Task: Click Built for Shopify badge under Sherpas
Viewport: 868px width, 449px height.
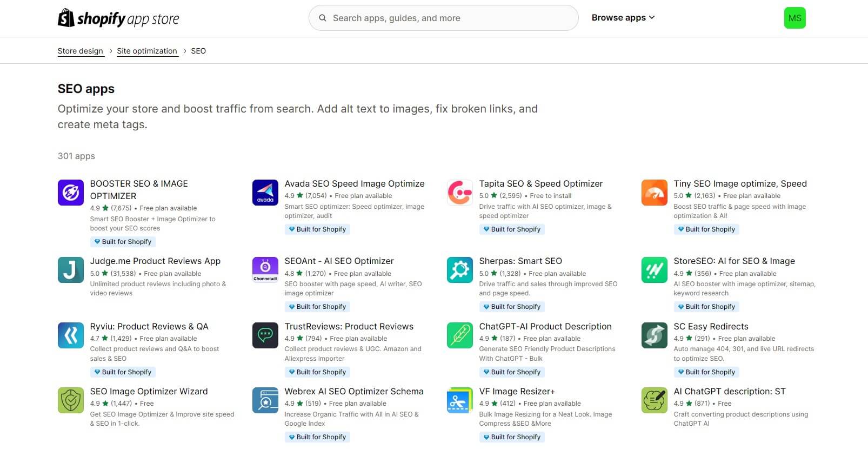Action: (x=512, y=307)
